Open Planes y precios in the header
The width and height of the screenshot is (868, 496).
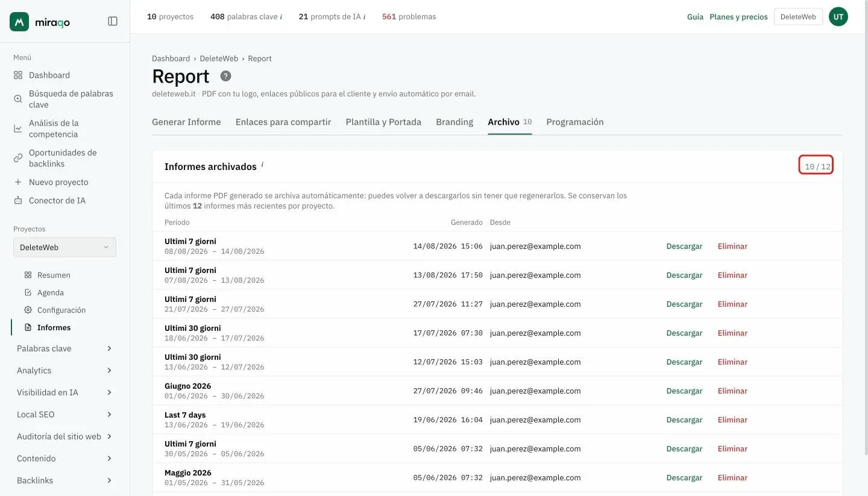pyautogui.click(x=738, y=17)
